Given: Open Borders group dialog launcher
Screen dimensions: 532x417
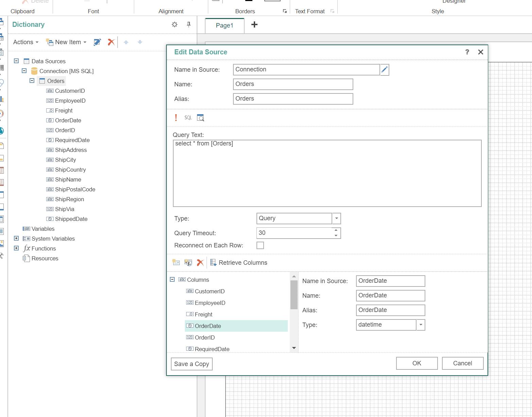Looking at the screenshot, I should click(285, 11).
